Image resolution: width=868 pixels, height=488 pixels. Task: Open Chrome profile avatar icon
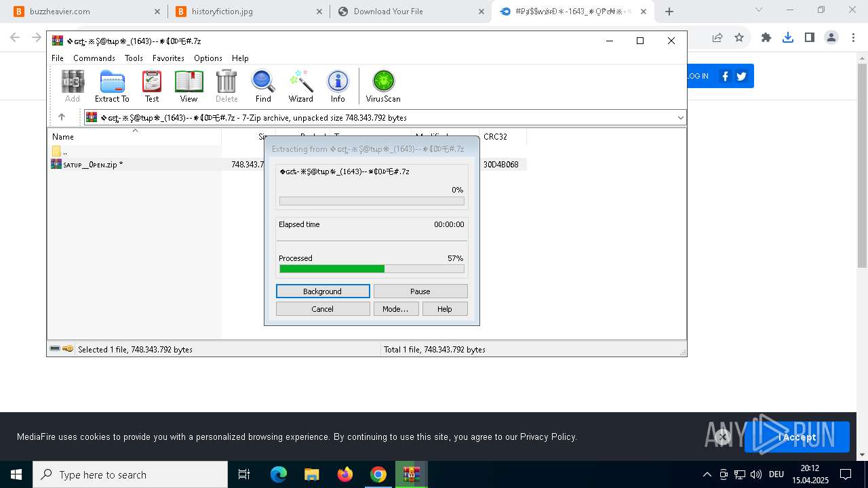pyautogui.click(x=831, y=38)
